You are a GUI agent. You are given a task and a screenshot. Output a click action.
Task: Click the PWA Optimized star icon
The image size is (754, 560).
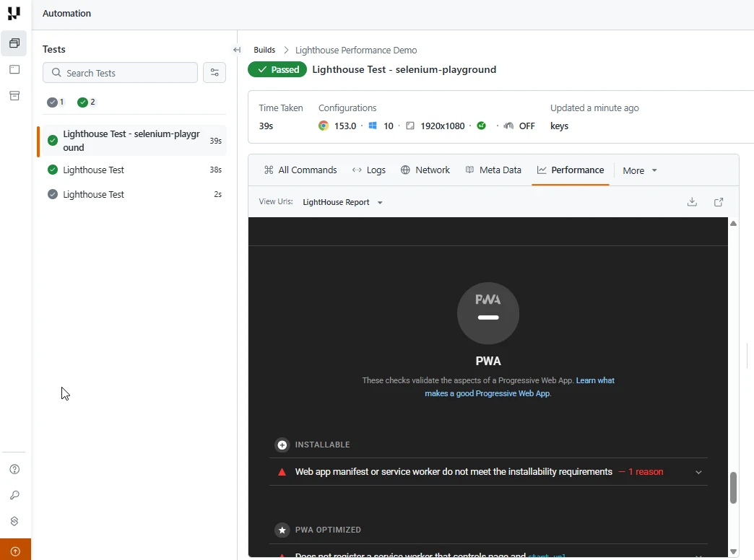(x=282, y=530)
